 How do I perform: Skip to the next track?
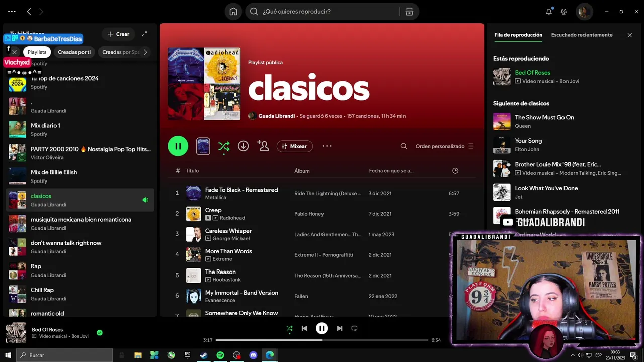[339, 328]
